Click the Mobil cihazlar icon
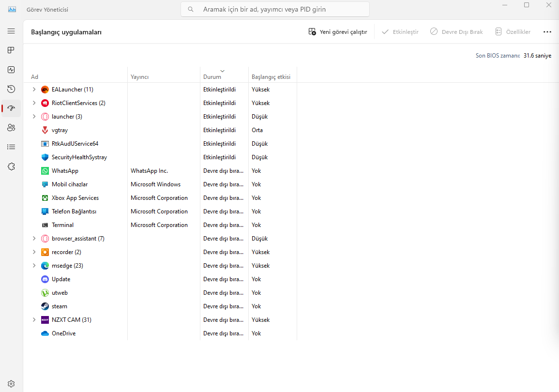Image resolution: width=559 pixels, height=392 pixels. pyautogui.click(x=45, y=184)
